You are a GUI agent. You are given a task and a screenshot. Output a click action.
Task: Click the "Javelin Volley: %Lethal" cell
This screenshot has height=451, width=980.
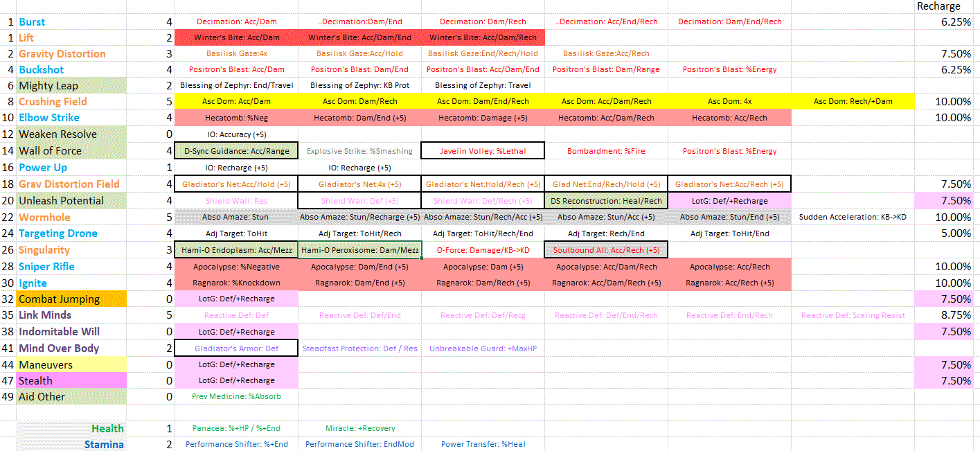(x=483, y=151)
